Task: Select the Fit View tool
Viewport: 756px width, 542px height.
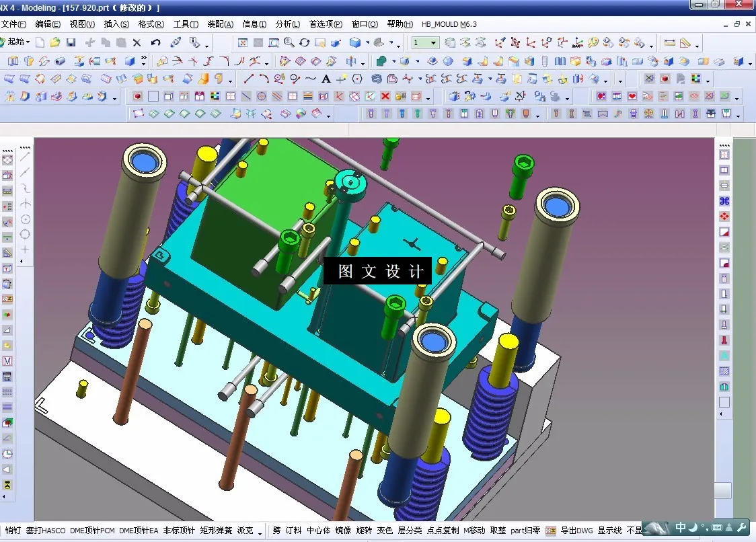Action: [244, 42]
